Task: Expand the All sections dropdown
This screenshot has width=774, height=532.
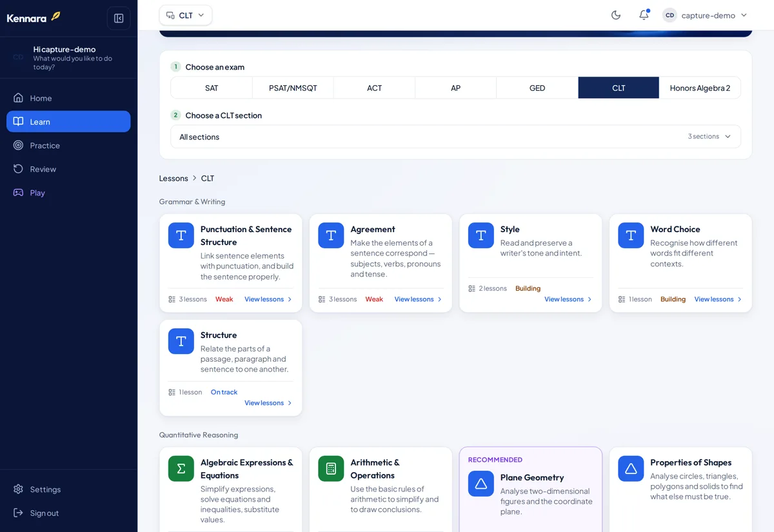Action: coord(455,137)
